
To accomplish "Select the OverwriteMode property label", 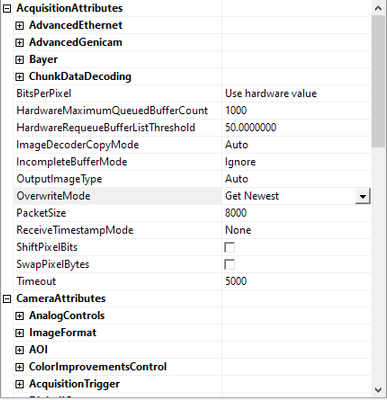I will [x=53, y=196].
